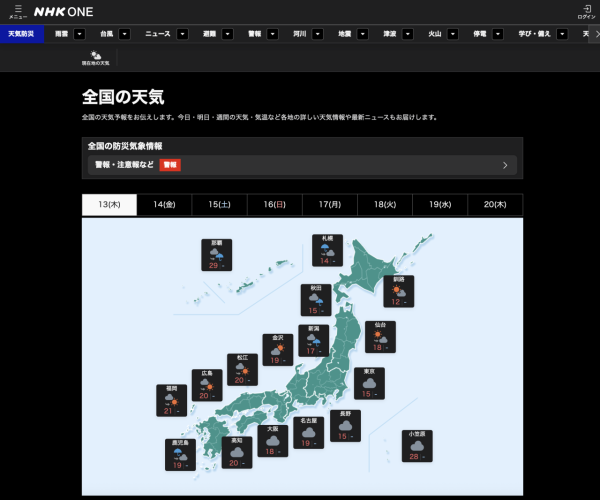This screenshot has height=500, width=600.
Task: Expand the ニュース dropdown arrow
Action: (x=183, y=34)
